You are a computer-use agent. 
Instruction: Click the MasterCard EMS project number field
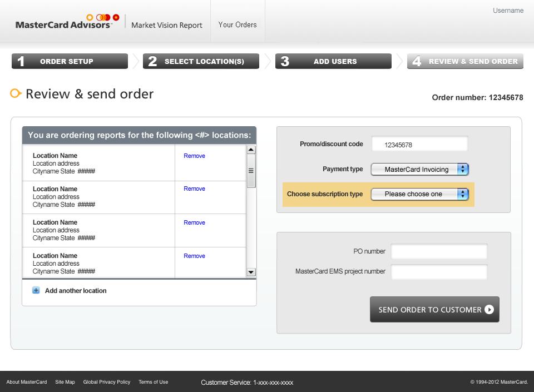click(439, 272)
